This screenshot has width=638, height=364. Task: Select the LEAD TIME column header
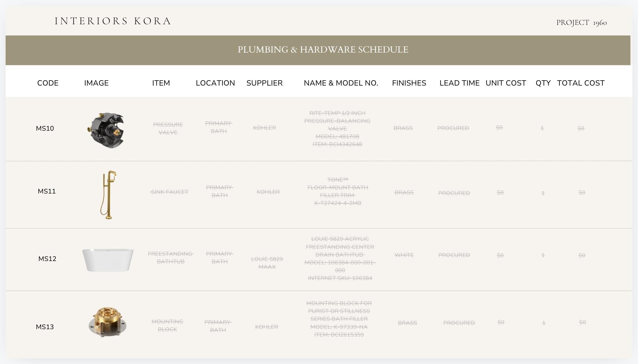click(x=459, y=83)
